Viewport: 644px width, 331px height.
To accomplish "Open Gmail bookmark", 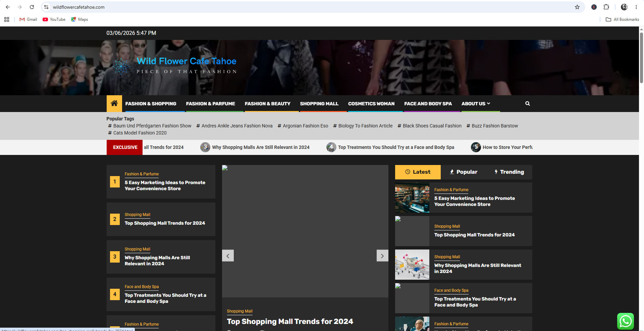I will click(x=28, y=19).
